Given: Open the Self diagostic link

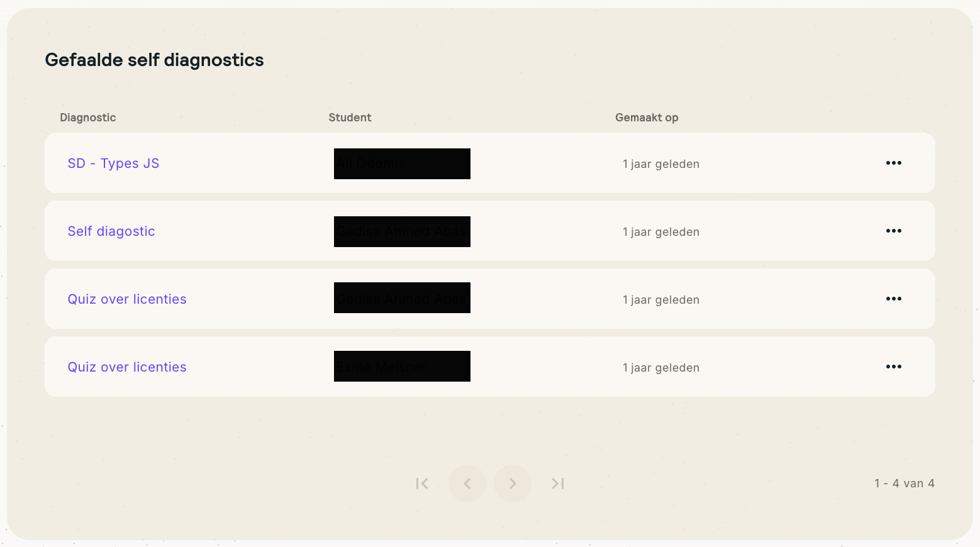Looking at the screenshot, I should 111,231.
